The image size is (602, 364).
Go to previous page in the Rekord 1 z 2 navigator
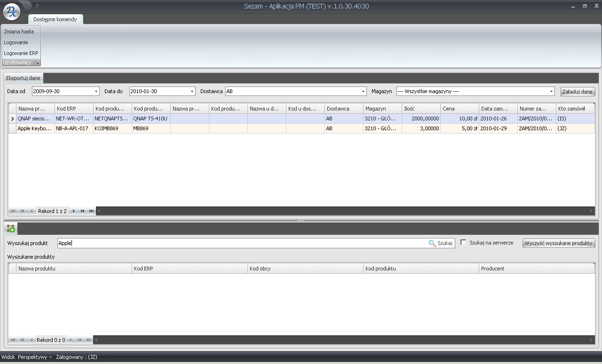pyautogui.click(x=22, y=211)
